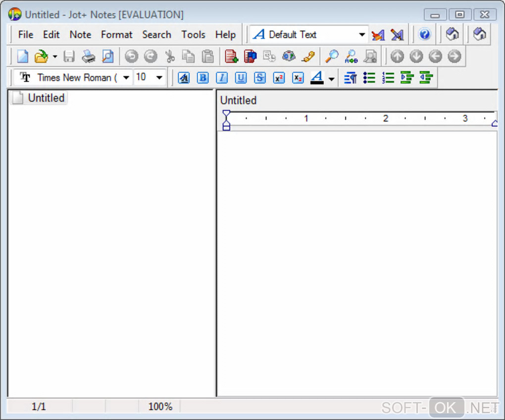Click the blue globe camera icon
The height and width of the screenshot is (420, 505).
(x=289, y=57)
